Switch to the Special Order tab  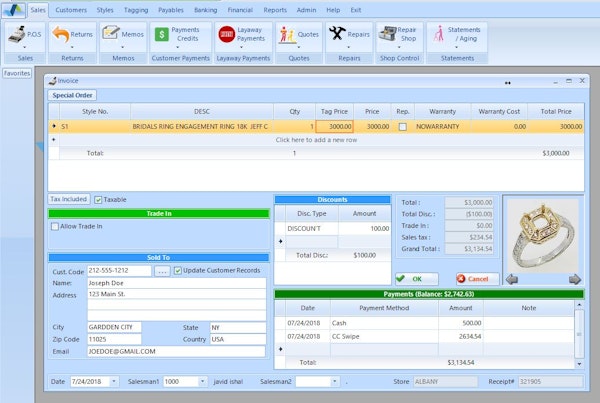click(73, 95)
